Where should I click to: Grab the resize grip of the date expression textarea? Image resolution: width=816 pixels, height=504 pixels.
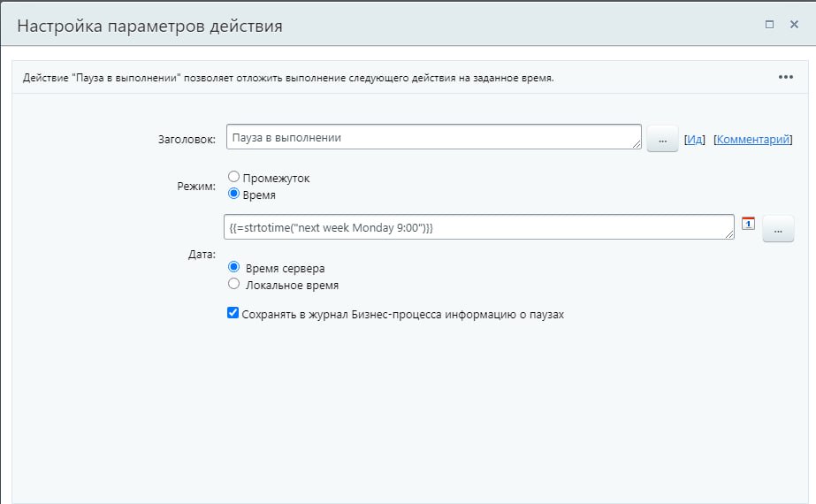coord(729,233)
